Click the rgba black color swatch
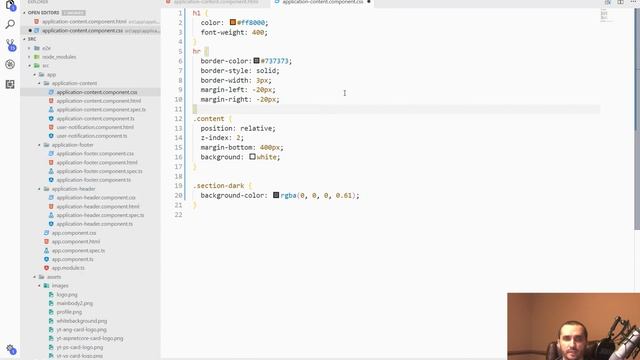Screen dimensions: 640x360 point(276,195)
